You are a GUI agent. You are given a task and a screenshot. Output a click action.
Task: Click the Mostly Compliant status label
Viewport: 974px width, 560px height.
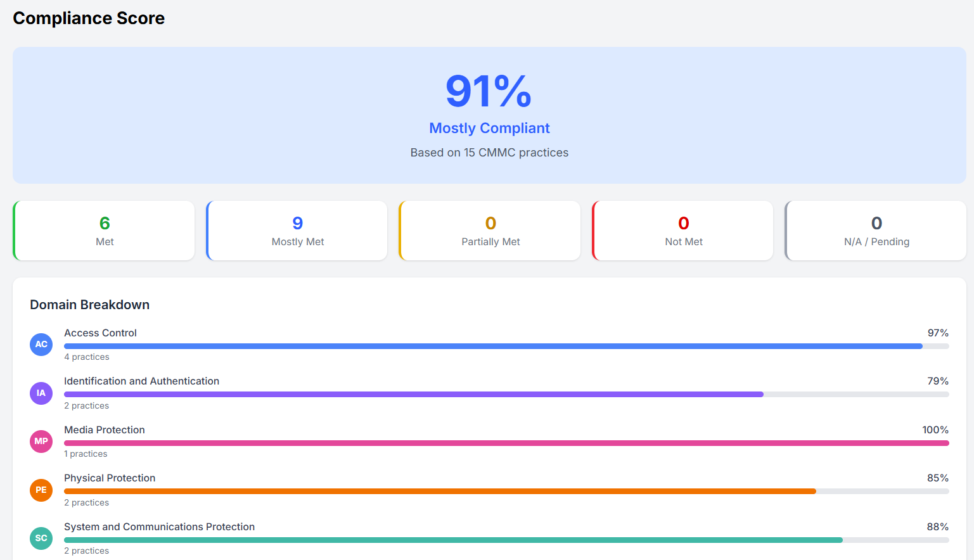click(489, 128)
